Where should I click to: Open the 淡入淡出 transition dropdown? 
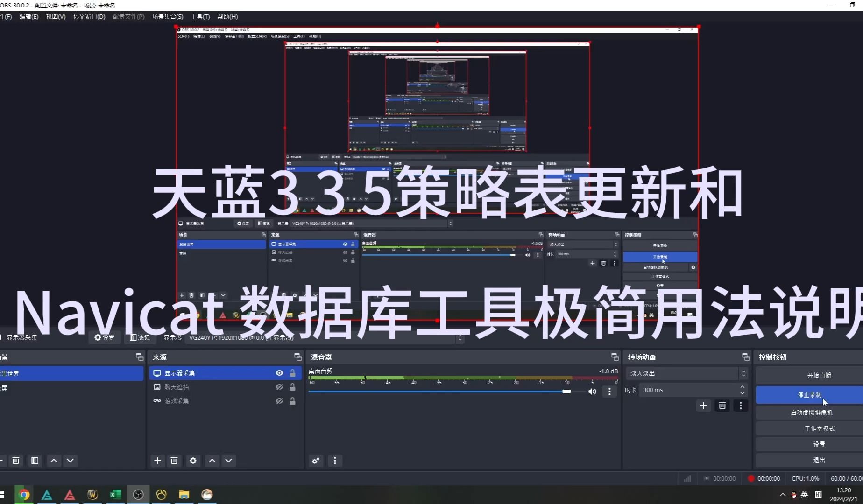686,373
